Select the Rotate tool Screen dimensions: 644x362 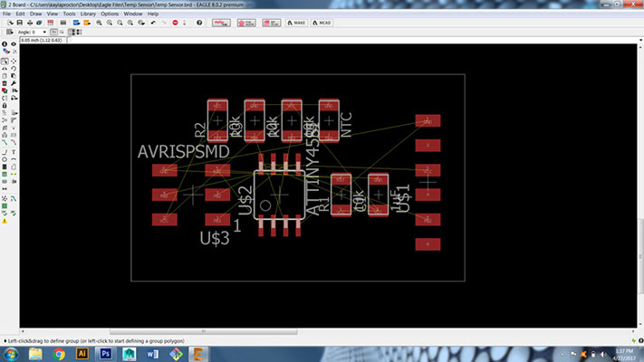click(14, 69)
